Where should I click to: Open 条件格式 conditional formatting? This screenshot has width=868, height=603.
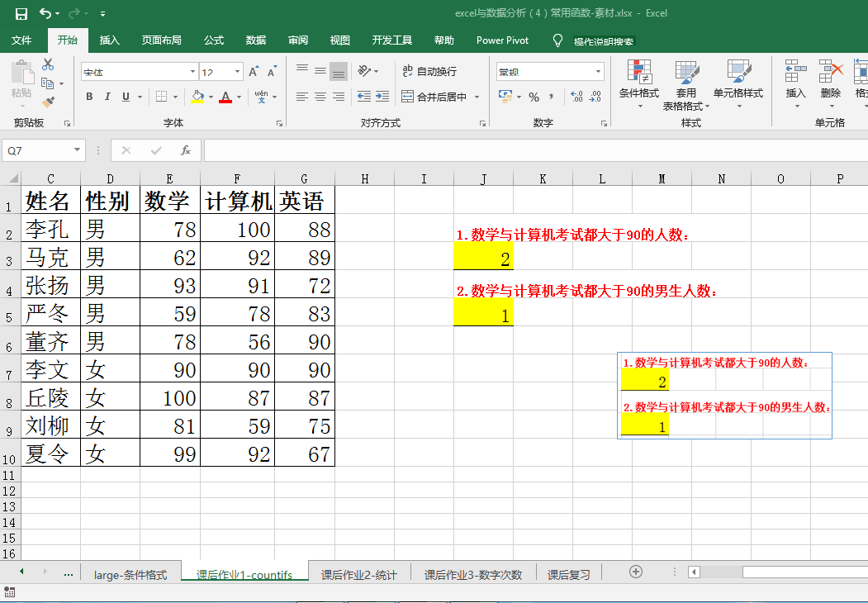click(x=639, y=83)
